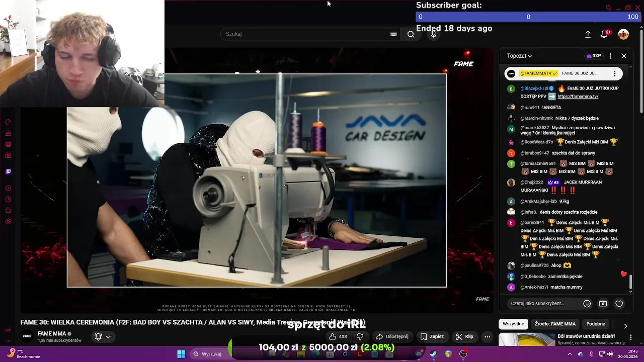Open the upload/create icon in the YouTube header

(x=588, y=34)
